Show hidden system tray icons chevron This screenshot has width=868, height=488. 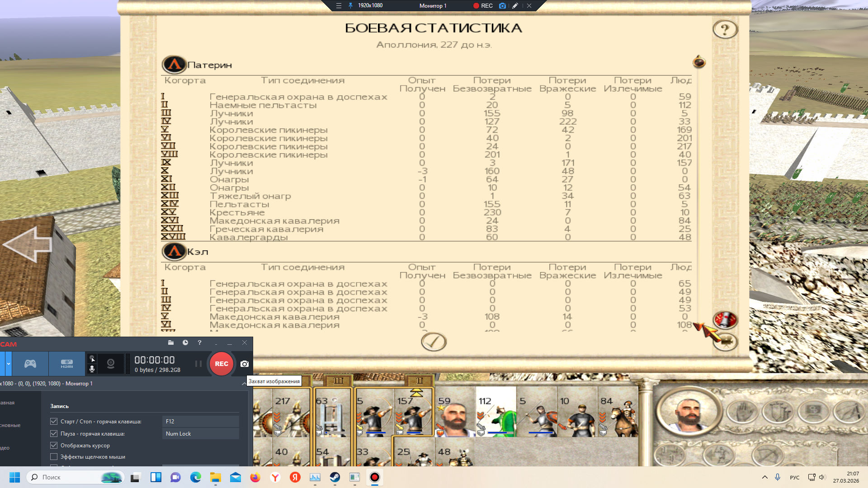tap(765, 477)
